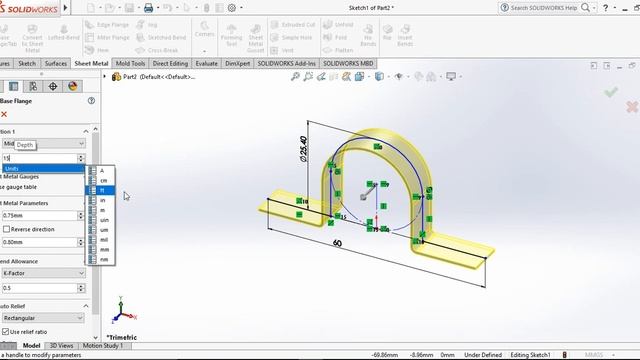This screenshot has height=360, width=640.
Task: Select the Hem tool
Action: pos(97,50)
